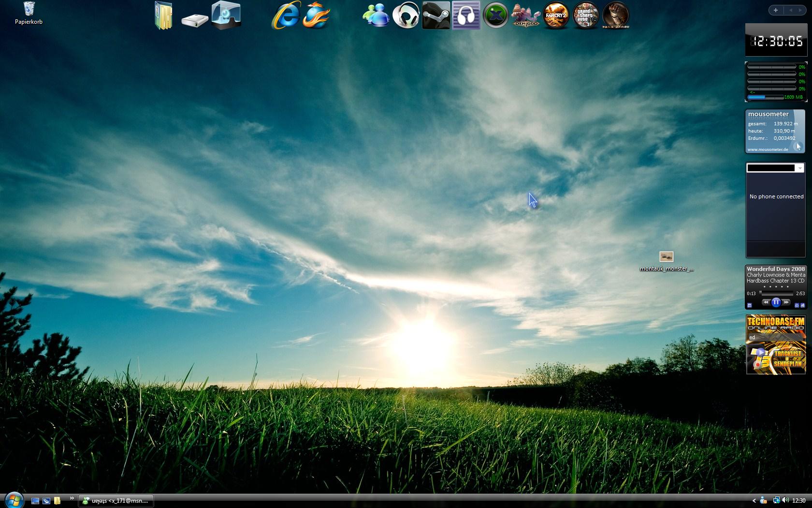Viewport: 812px width, 508px height.
Task: Launch Far Cry 2 from the dock
Action: [556, 15]
